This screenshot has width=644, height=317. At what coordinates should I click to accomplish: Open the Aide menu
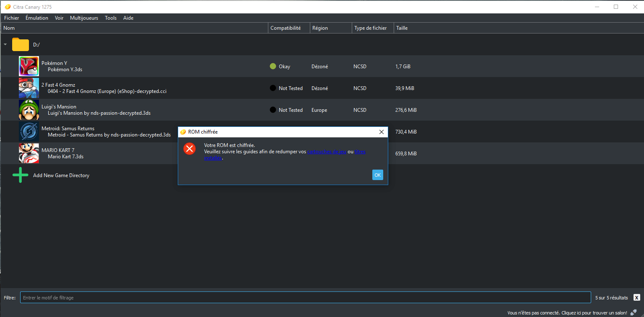tap(128, 18)
